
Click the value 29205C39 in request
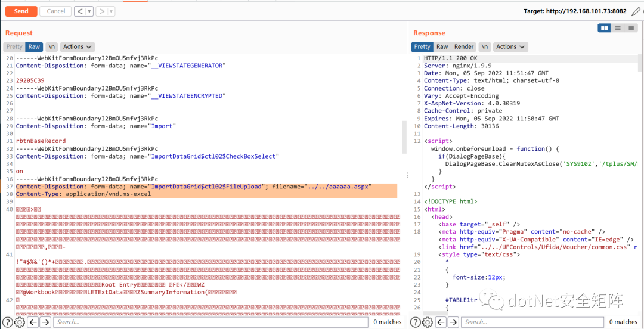[30, 80]
